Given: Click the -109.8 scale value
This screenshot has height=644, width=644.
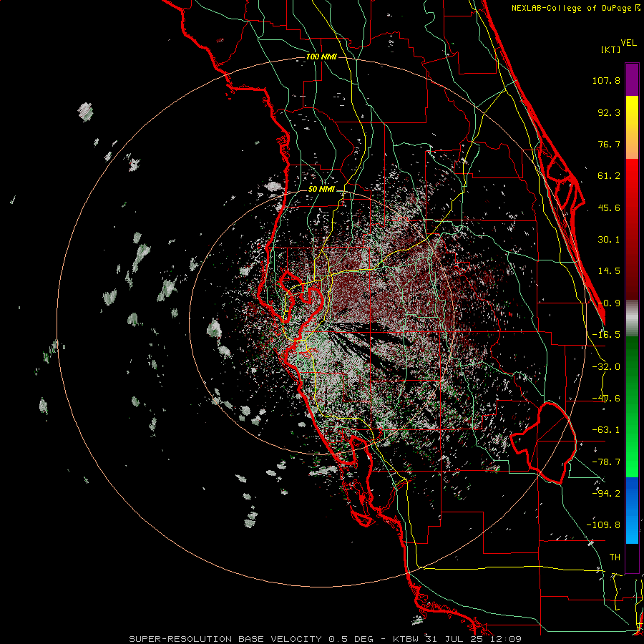Looking at the screenshot, I should (x=603, y=525).
